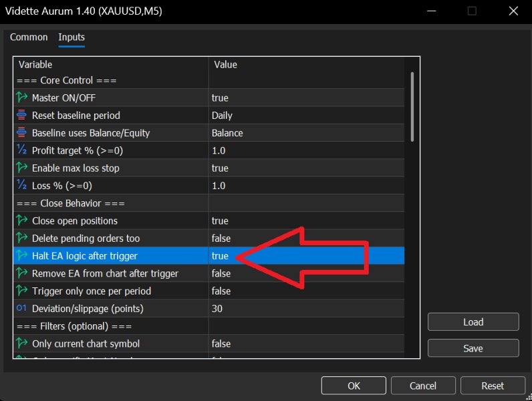Select the Remove EA from chart after trigger label
The width and height of the screenshot is (532, 401).
tap(105, 273)
